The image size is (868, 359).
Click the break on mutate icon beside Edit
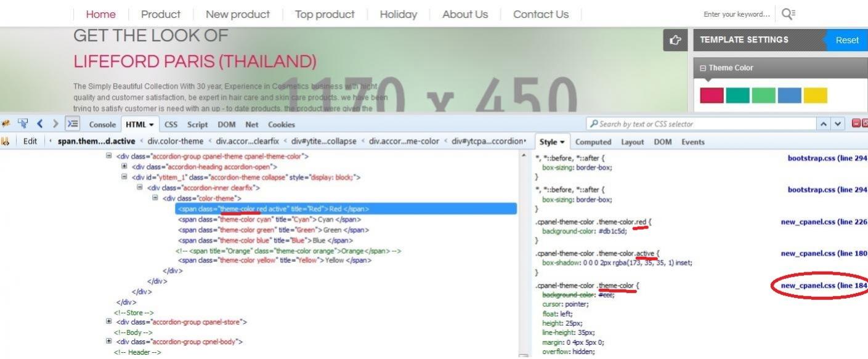[6, 141]
